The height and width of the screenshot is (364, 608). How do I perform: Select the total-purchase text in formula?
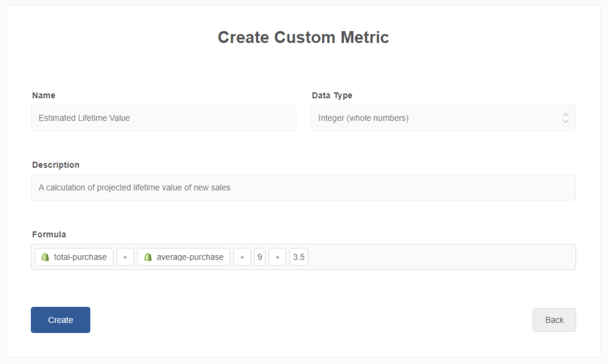point(80,257)
